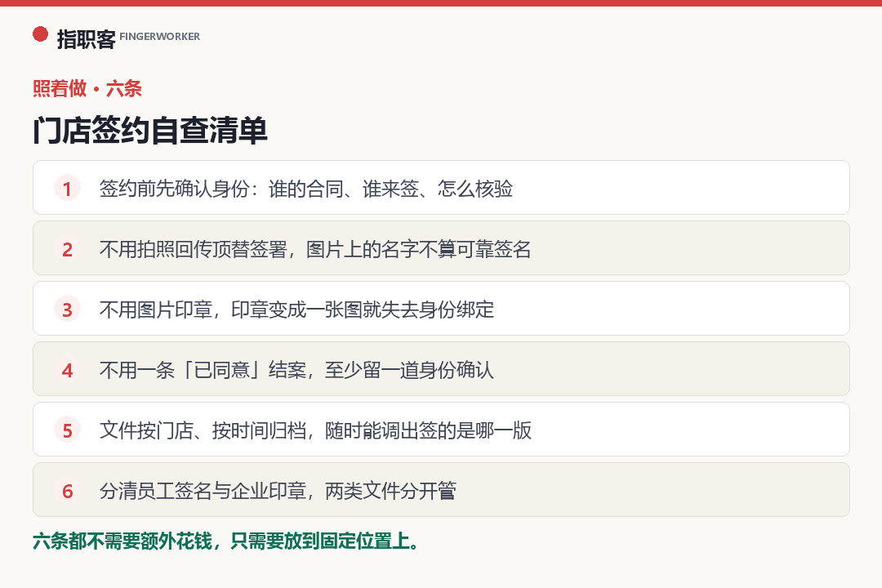
Task: Click the heading 门店签约自查清单
Action: 150,130
